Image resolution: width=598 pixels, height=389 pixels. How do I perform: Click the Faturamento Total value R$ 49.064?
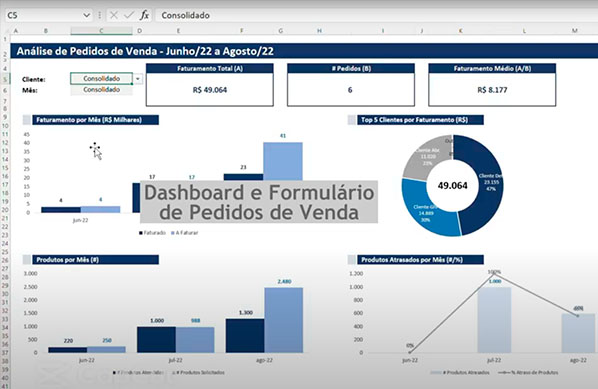[210, 90]
